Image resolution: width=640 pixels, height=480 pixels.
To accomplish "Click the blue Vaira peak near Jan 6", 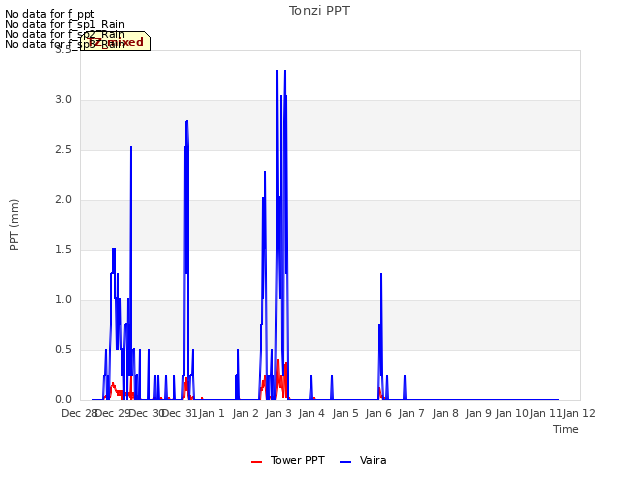I will pos(381,274).
